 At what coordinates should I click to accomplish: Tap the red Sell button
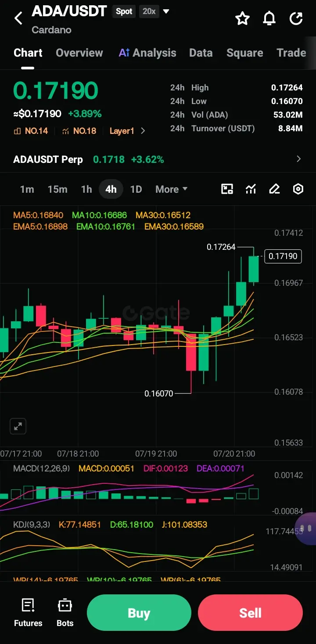point(250,613)
